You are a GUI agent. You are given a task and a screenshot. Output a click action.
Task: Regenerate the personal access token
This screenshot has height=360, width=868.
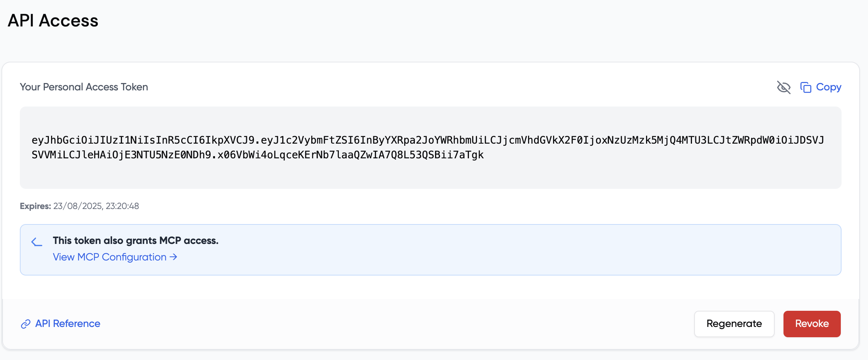click(734, 324)
